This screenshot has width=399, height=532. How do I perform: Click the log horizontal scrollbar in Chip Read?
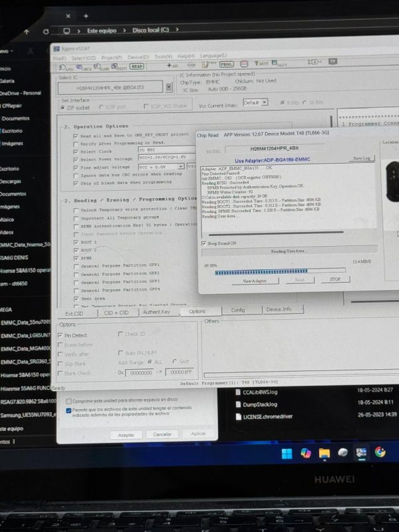coord(276,233)
